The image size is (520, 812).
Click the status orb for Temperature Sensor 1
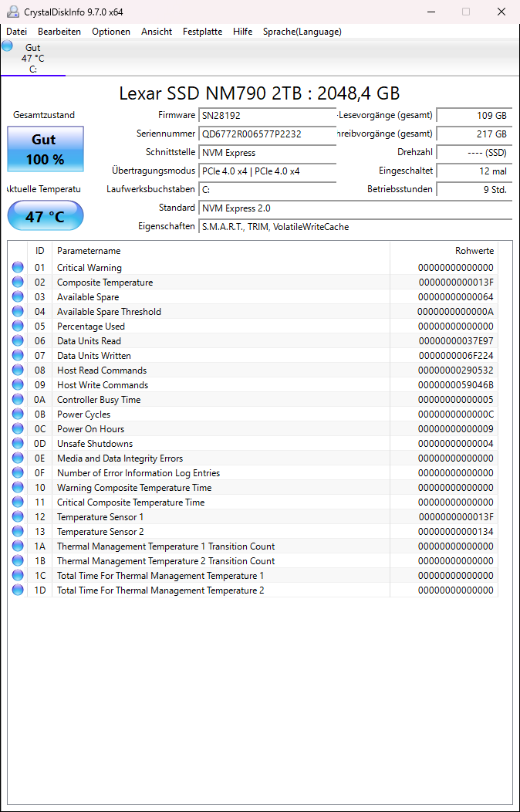[18, 517]
